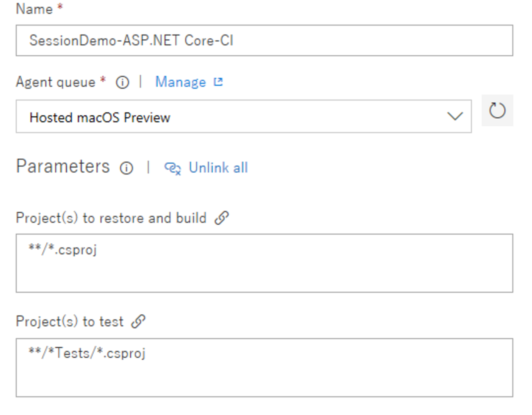Click the Unlink all text link
532x415 pixels.
(x=218, y=168)
